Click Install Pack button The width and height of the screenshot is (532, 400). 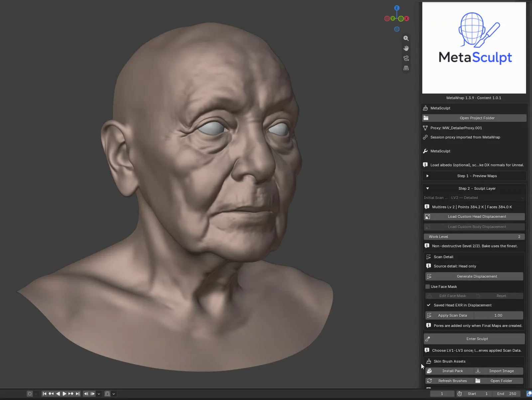pyautogui.click(x=450, y=371)
